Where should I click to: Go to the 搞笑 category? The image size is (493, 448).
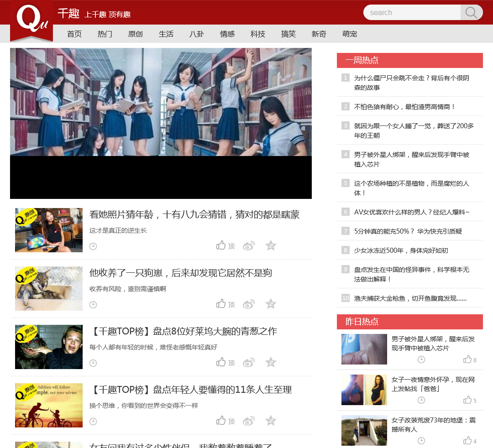[288, 34]
